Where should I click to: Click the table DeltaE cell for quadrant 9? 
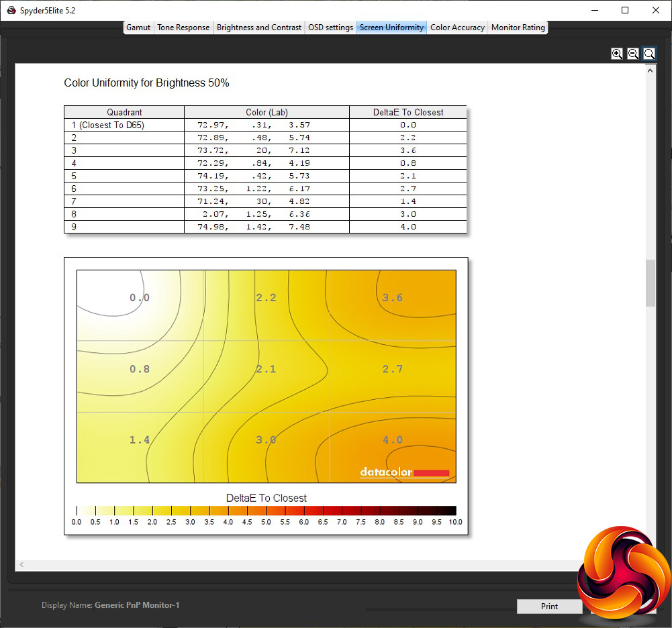408,227
